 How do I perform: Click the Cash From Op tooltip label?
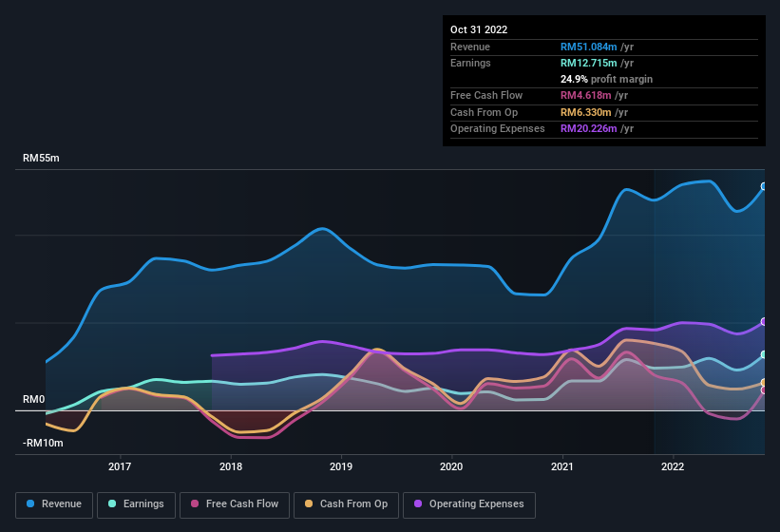coord(484,112)
